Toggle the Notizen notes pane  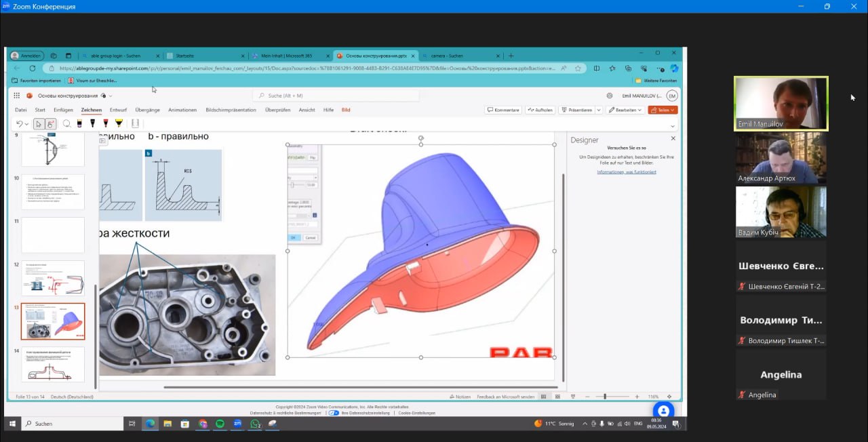point(459,397)
